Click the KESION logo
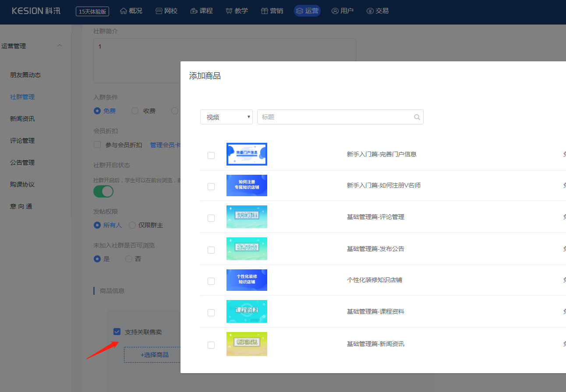 point(36,11)
